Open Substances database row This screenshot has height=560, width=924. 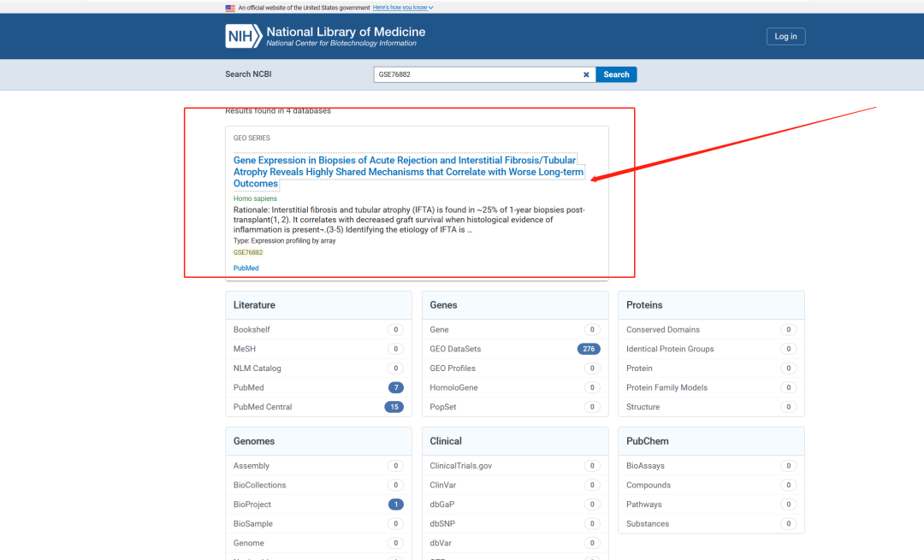711,524
